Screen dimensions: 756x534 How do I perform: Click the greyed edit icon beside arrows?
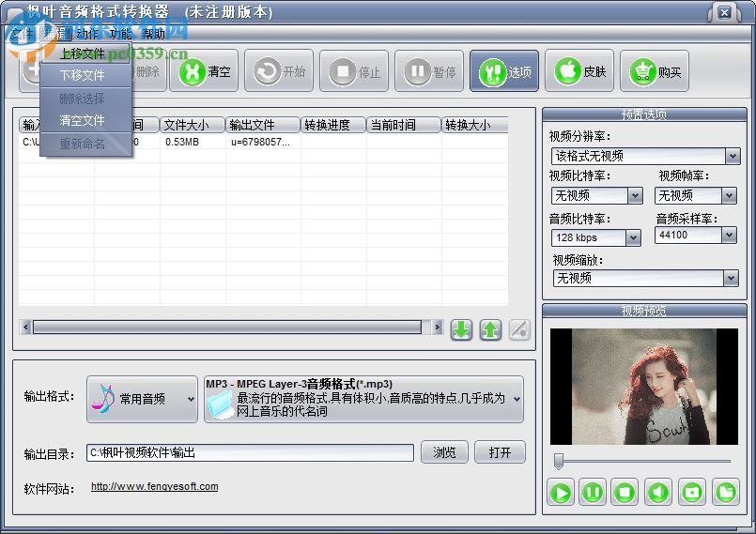(x=519, y=329)
